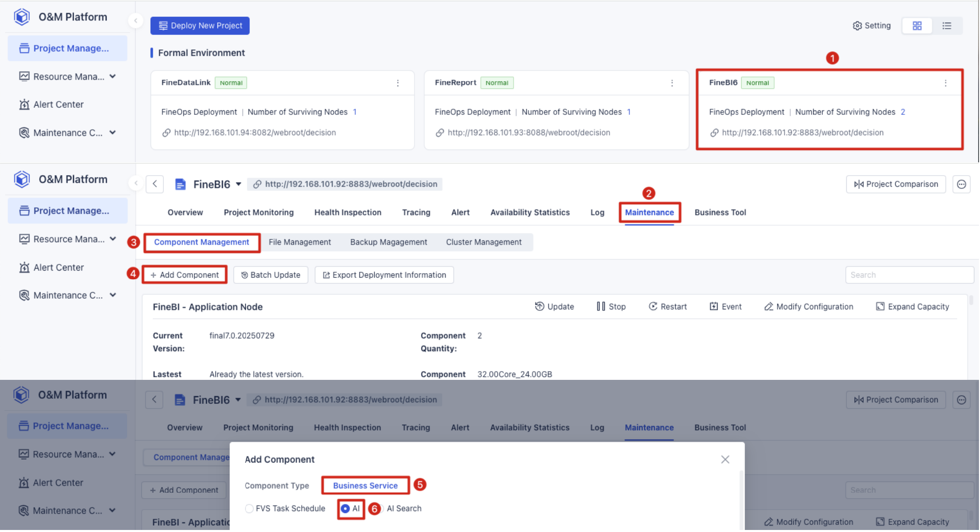This screenshot has height=532, width=980.
Task: Open the more-options circle icon beside undimmed Project Comparison
Action: (x=961, y=184)
